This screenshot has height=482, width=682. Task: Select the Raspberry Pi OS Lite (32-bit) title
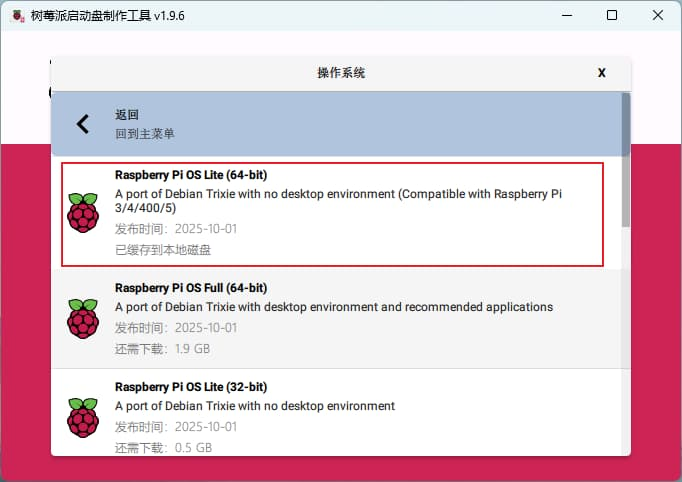[191, 387]
